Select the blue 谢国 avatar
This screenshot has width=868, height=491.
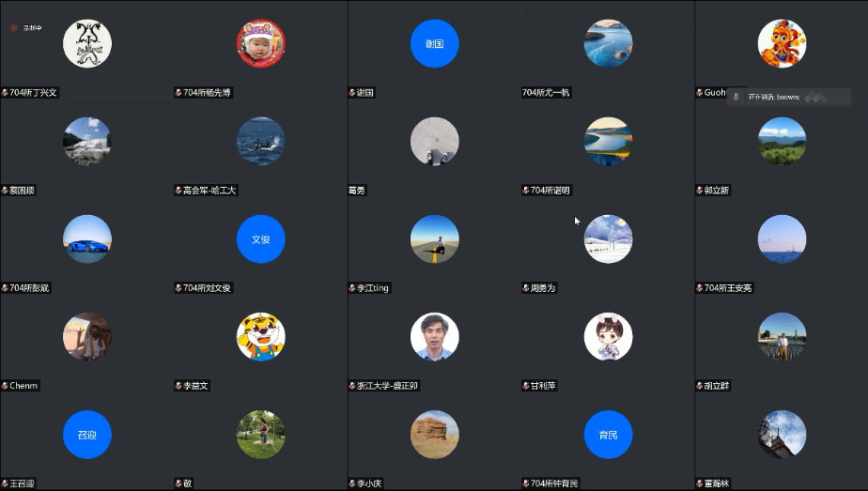(434, 43)
